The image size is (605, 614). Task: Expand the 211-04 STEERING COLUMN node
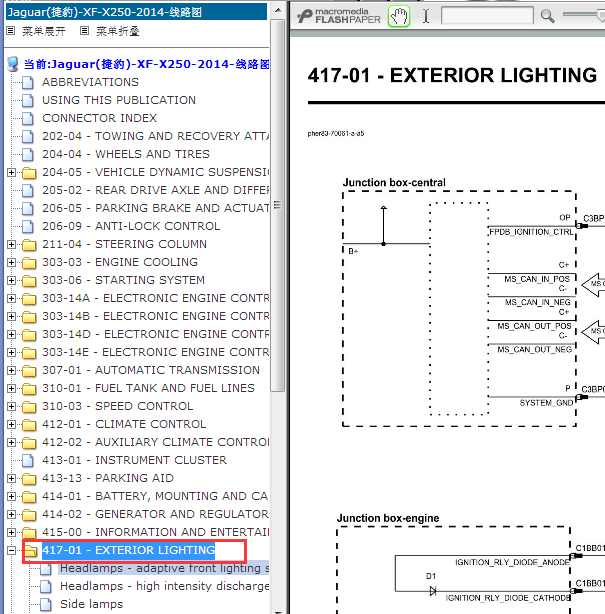11,244
